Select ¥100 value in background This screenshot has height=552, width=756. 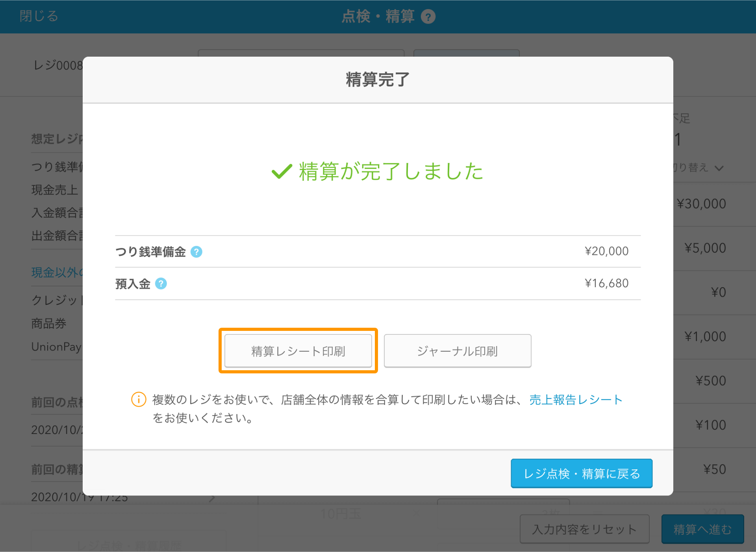(711, 425)
